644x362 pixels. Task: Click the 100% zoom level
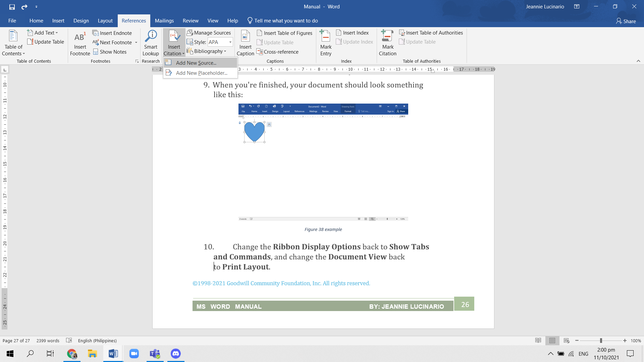(636, 341)
